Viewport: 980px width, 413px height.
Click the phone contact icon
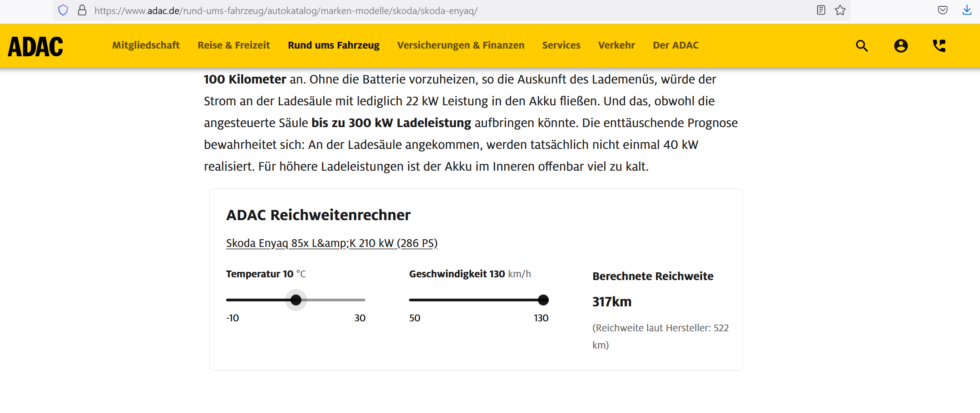click(x=939, y=46)
